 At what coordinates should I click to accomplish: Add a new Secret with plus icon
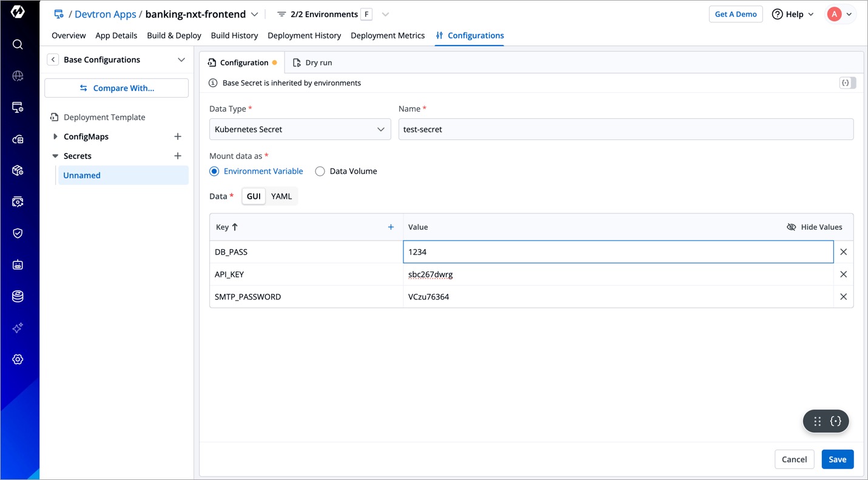pyautogui.click(x=178, y=156)
